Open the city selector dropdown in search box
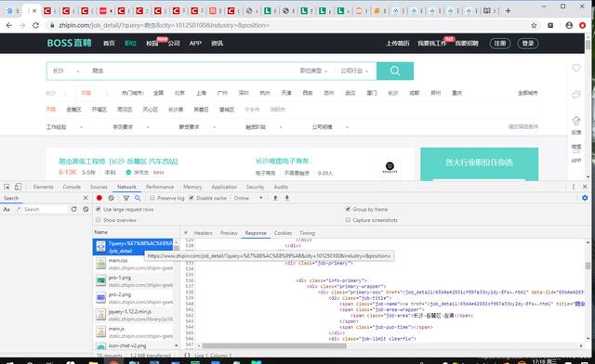Screen dimensions: 595x364 point(66,71)
